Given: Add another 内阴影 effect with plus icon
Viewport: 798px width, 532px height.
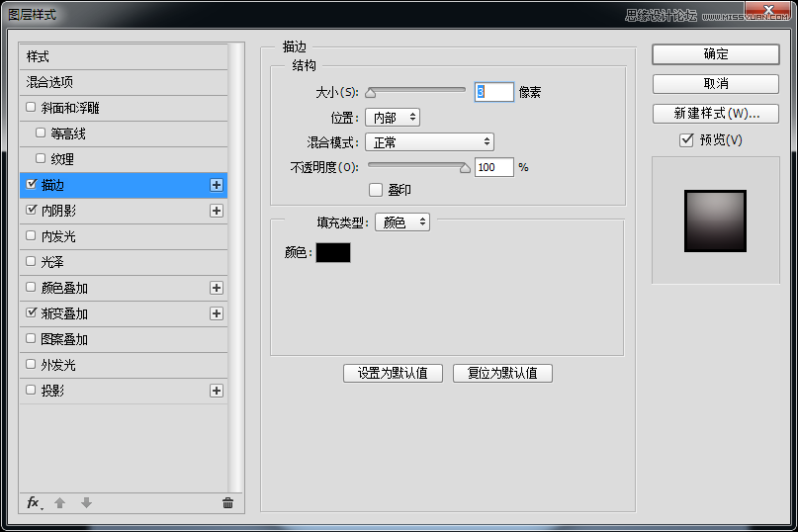Looking at the screenshot, I should pyautogui.click(x=217, y=211).
